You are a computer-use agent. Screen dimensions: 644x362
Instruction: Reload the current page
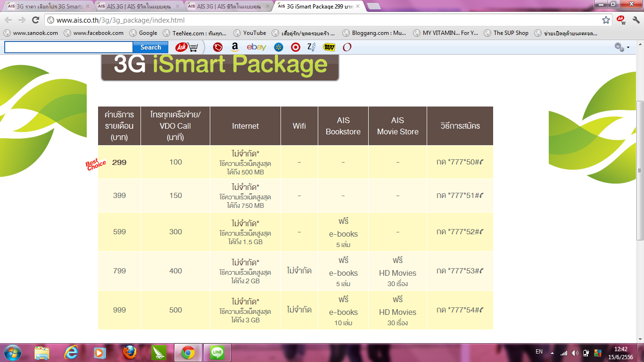pos(35,20)
